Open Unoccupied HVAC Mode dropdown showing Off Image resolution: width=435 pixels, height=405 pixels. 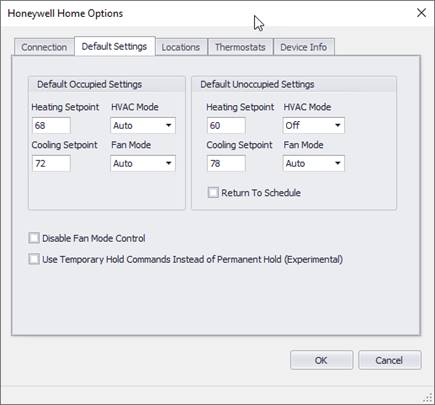(x=313, y=125)
